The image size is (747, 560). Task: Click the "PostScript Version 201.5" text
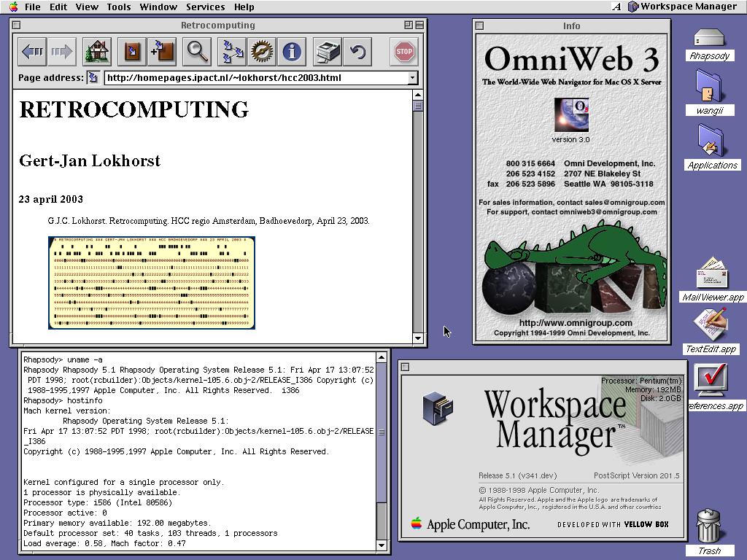point(636,475)
